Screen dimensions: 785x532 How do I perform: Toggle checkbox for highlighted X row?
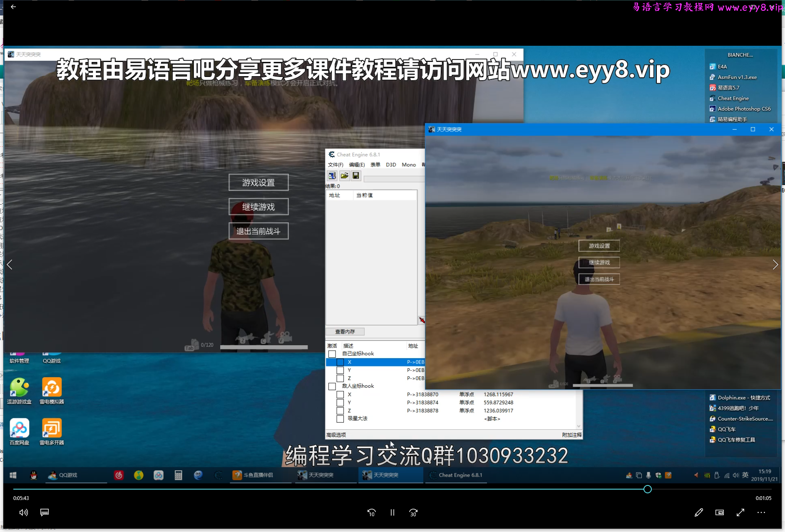340,362
